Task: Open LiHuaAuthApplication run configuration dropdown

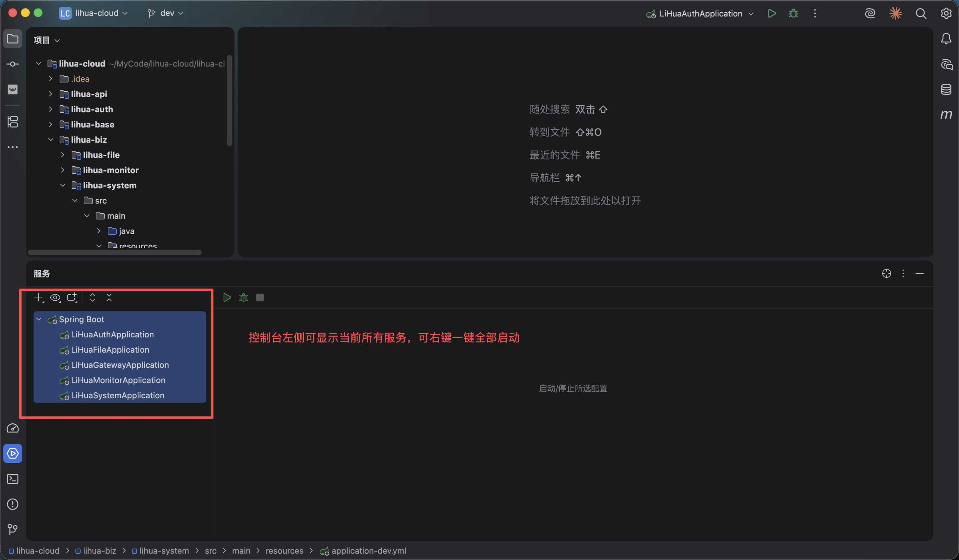Action: tap(700, 14)
